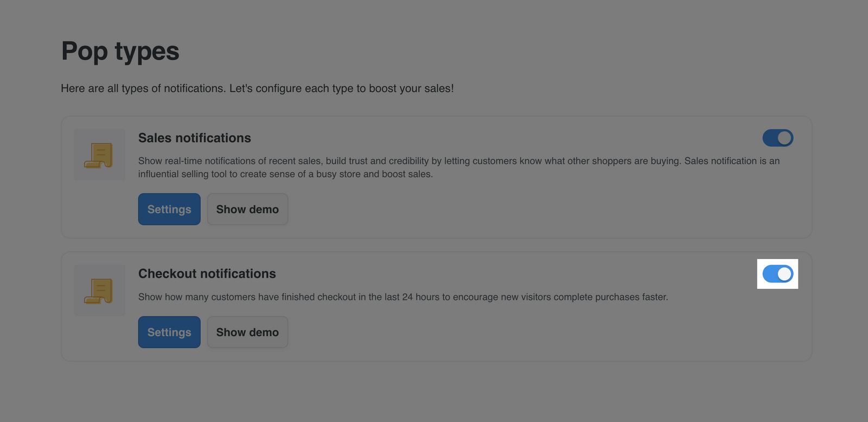Click the Checkout notifications card title
The height and width of the screenshot is (422, 868).
click(x=207, y=274)
